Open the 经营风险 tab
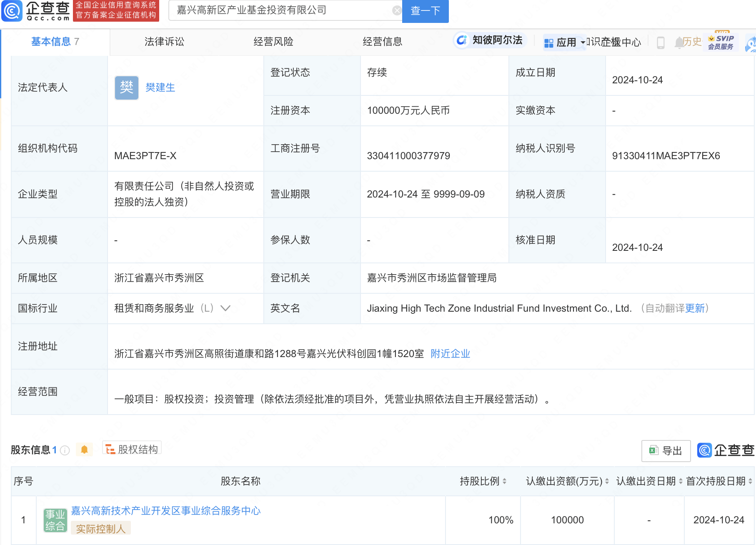Screen dimensions: 756x545 [x=273, y=42]
